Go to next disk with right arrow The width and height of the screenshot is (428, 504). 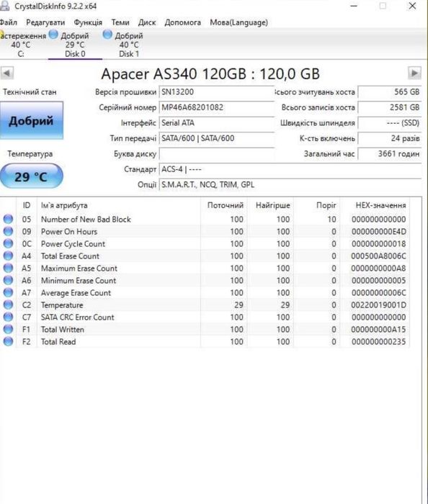pos(414,73)
